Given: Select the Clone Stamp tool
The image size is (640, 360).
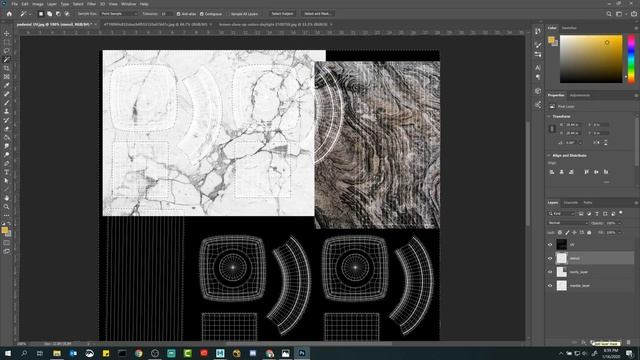Looking at the screenshot, I should [6, 111].
